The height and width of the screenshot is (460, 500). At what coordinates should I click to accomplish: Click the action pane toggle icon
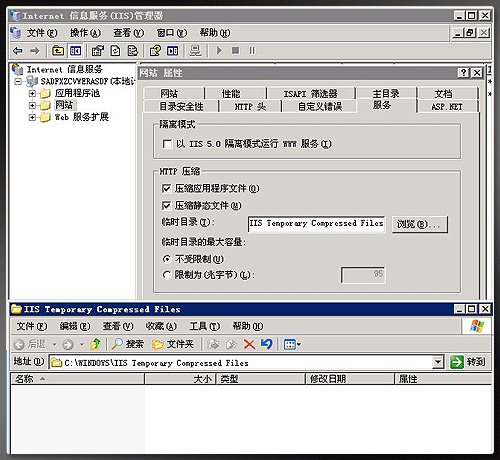click(172, 51)
